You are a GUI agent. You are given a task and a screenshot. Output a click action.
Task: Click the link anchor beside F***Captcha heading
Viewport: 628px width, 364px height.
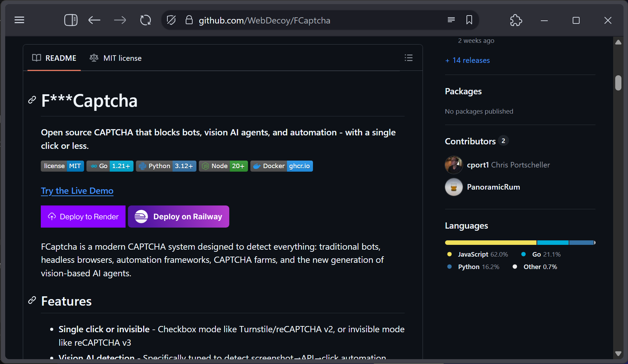tap(32, 100)
